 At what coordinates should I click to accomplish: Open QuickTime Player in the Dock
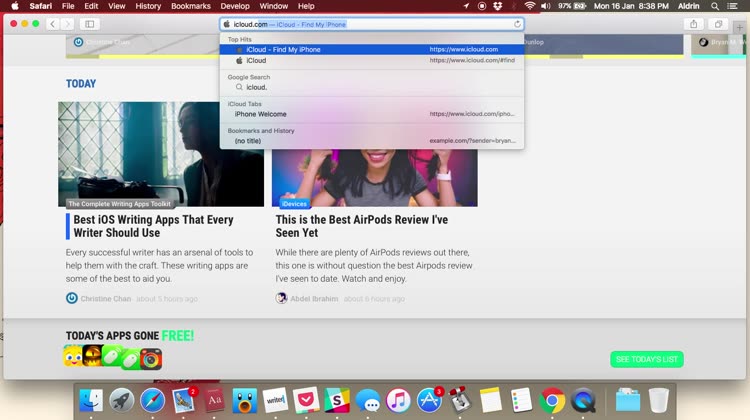583,400
